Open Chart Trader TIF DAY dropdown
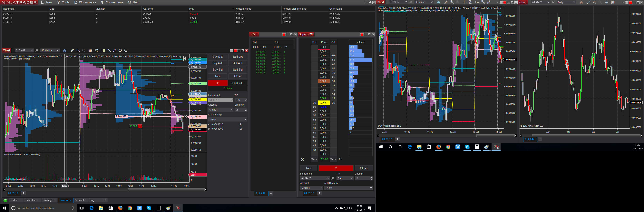 241,100
